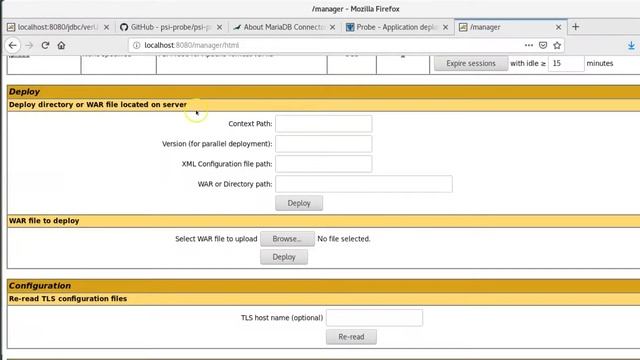Click the 'Context Path:' label
Viewport: 640px width, 360px height.
[250, 124]
